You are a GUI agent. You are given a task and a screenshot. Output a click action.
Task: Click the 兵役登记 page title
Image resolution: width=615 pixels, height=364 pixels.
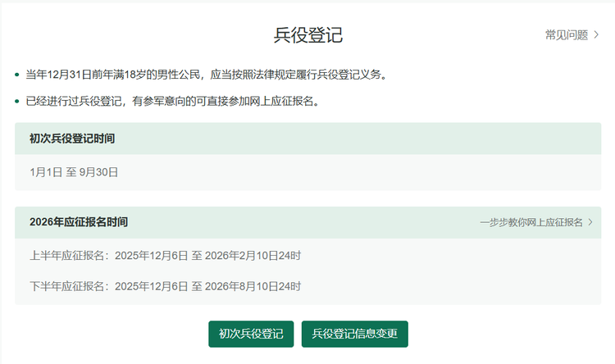click(307, 35)
